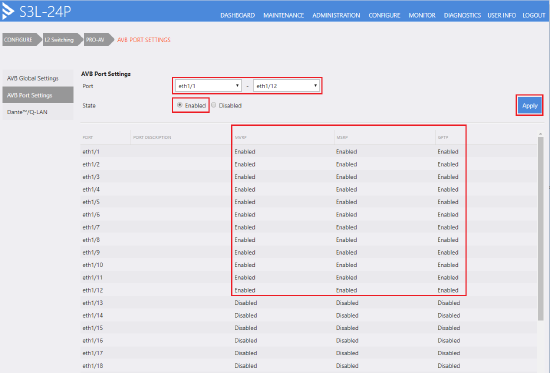Click the S3L-24P logo icon
Image resolution: width=550 pixels, height=373 pixels.
pyautogui.click(x=8, y=12)
